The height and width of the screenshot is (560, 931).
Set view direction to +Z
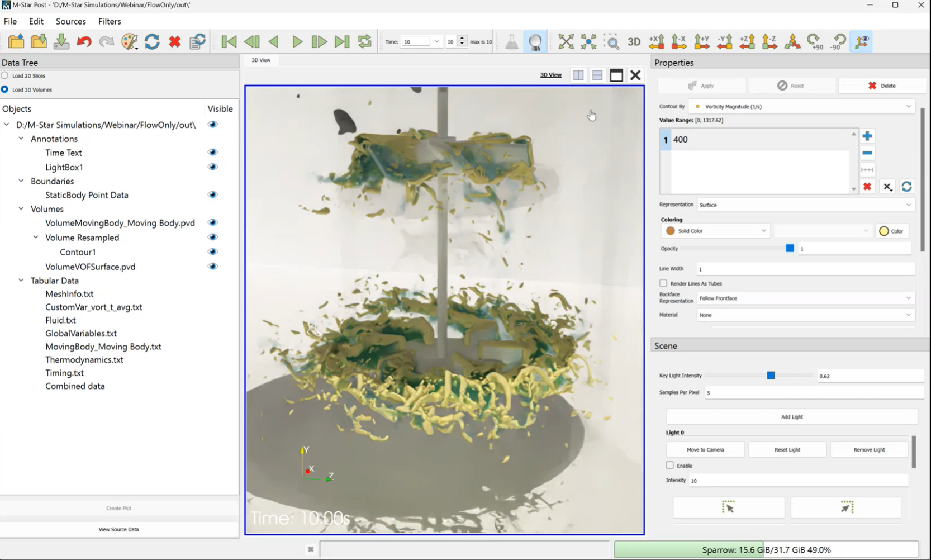(x=747, y=41)
